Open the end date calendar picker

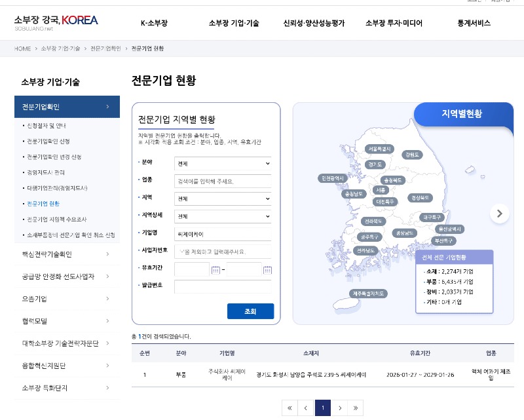(267, 270)
